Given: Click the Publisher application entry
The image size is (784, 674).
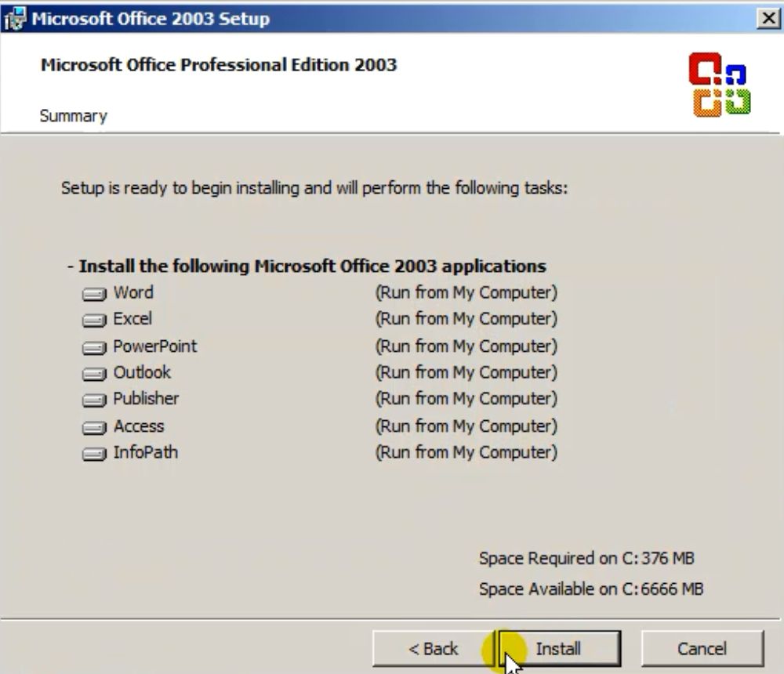Looking at the screenshot, I should click(146, 398).
